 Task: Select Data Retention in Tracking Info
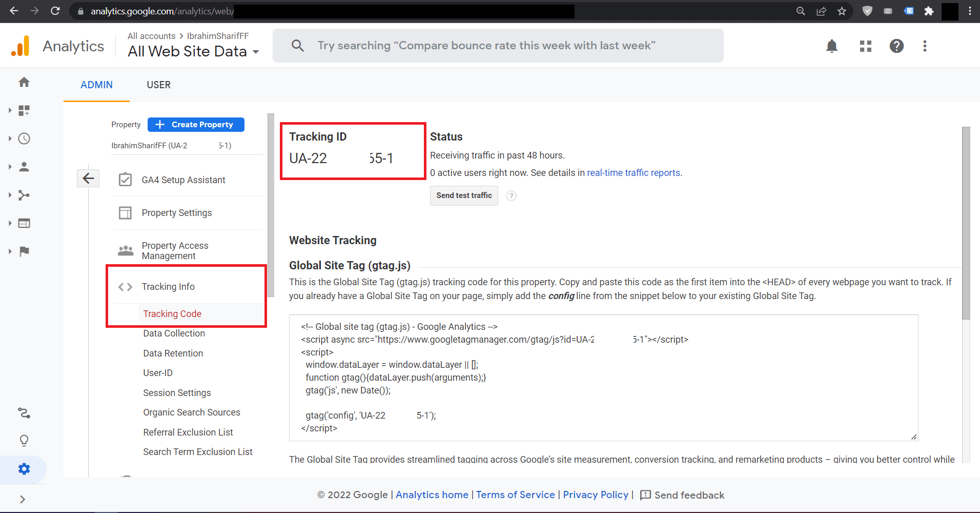click(x=173, y=353)
